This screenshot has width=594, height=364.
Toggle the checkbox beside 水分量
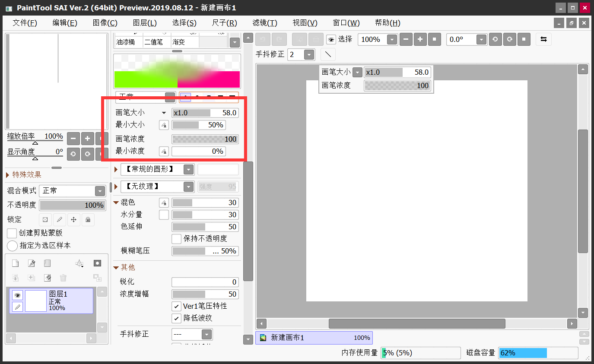164,215
